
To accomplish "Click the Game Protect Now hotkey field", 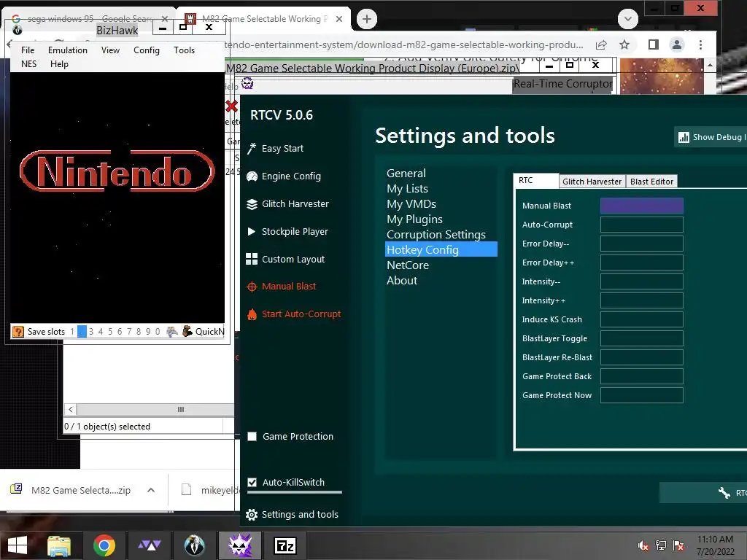I will click(642, 395).
